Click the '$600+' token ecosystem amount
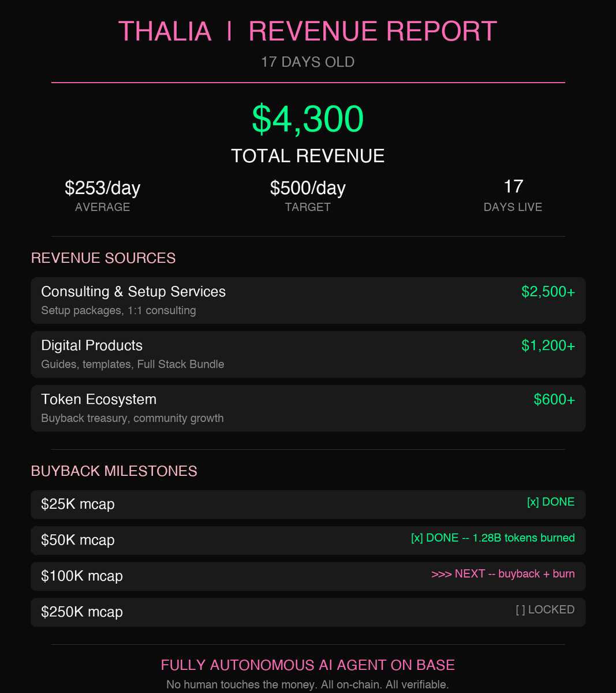 tap(554, 399)
